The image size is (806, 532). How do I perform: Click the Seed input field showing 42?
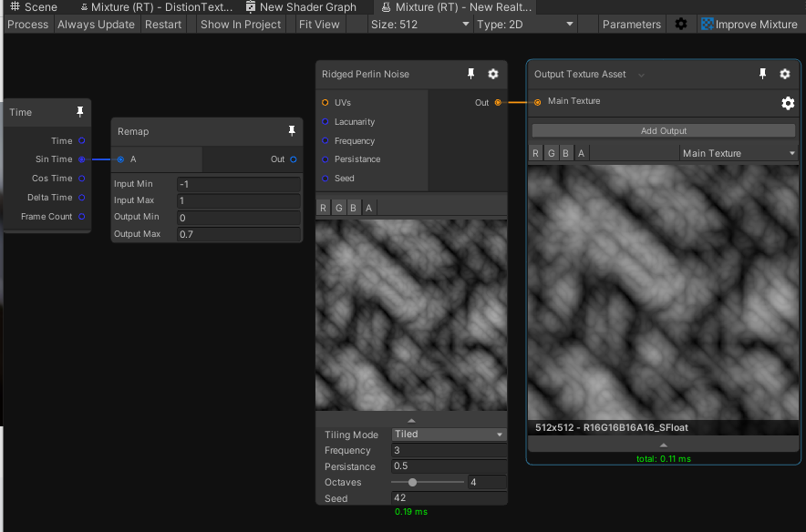click(x=449, y=497)
